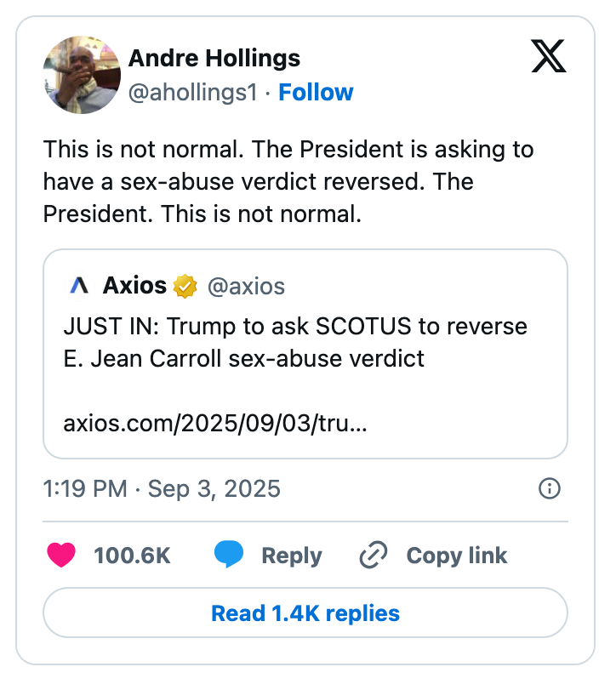
Task: Click the Axios logo in the quoted tweet
Action: coord(77,286)
